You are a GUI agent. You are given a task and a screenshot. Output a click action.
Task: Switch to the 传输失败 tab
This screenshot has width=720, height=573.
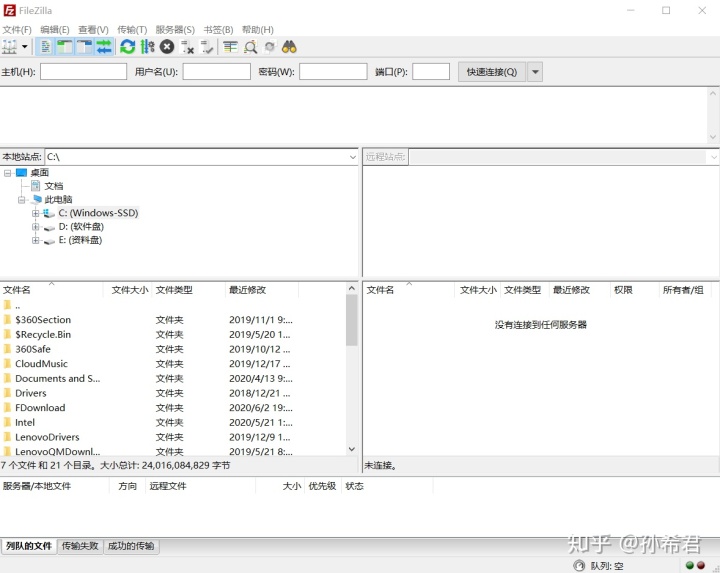click(80, 546)
